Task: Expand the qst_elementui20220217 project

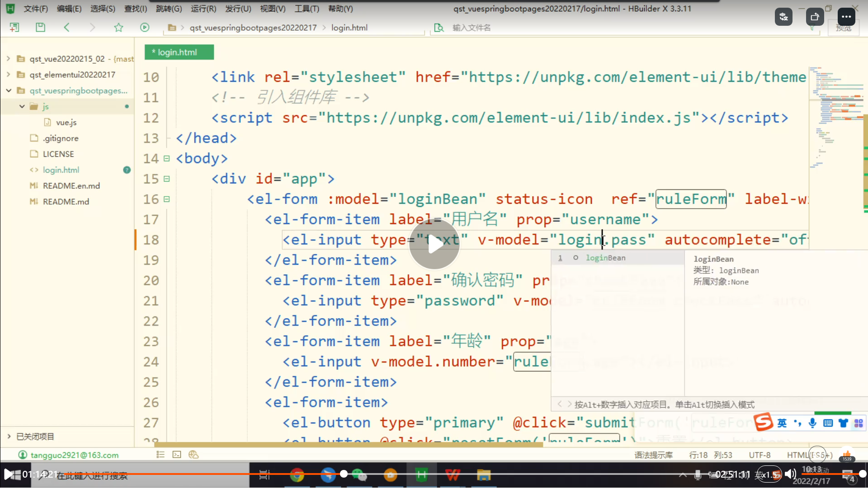Action: [x=8, y=75]
